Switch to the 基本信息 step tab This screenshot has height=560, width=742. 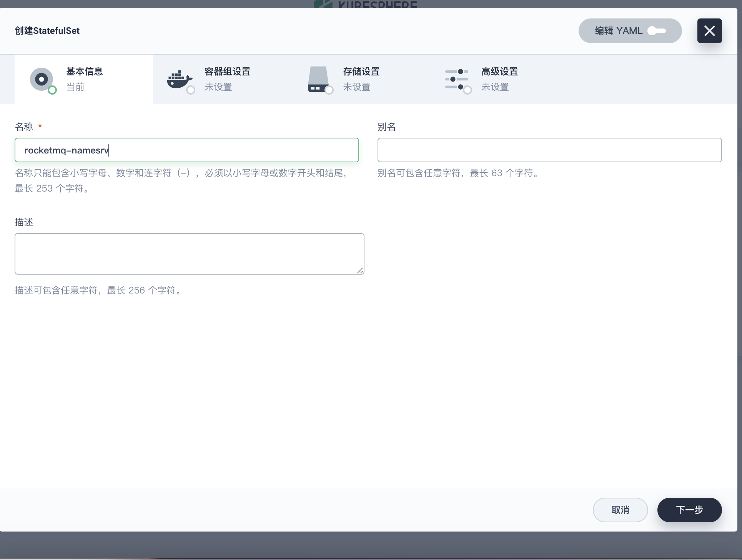[x=84, y=79]
